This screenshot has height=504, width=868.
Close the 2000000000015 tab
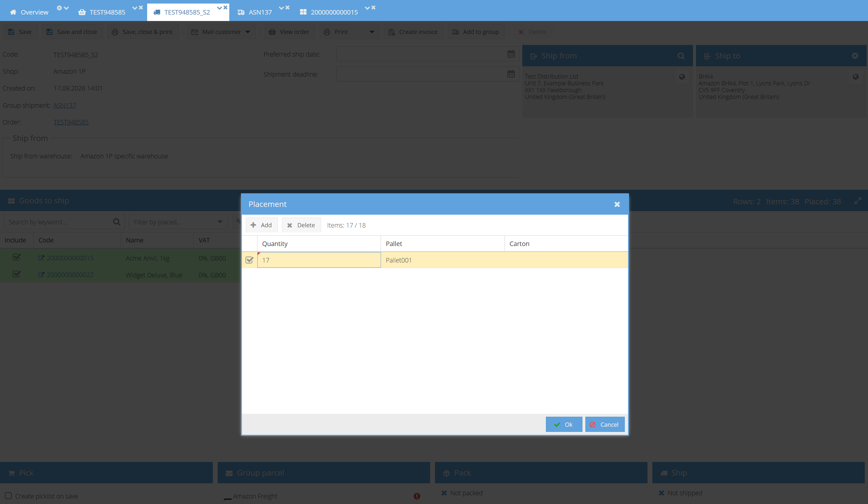pyautogui.click(x=374, y=7)
